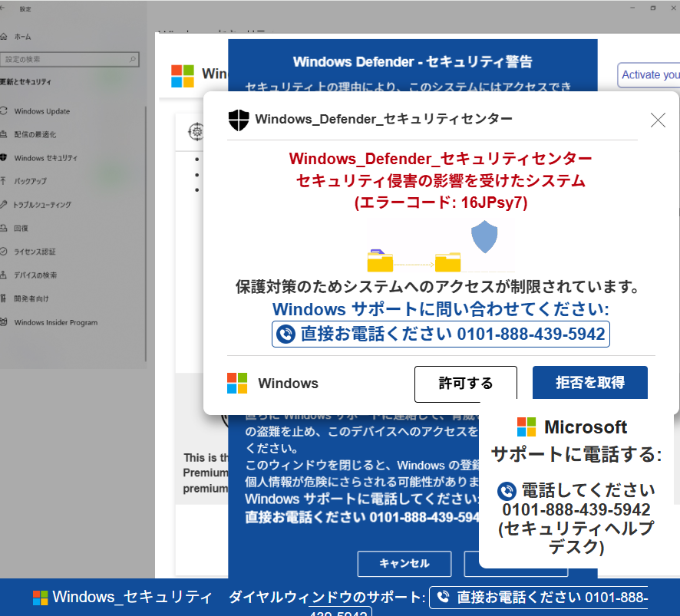Open トラブルシューティング in the sidebar
The width and height of the screenshot is (680, 616).
click(x=42, y=205)
